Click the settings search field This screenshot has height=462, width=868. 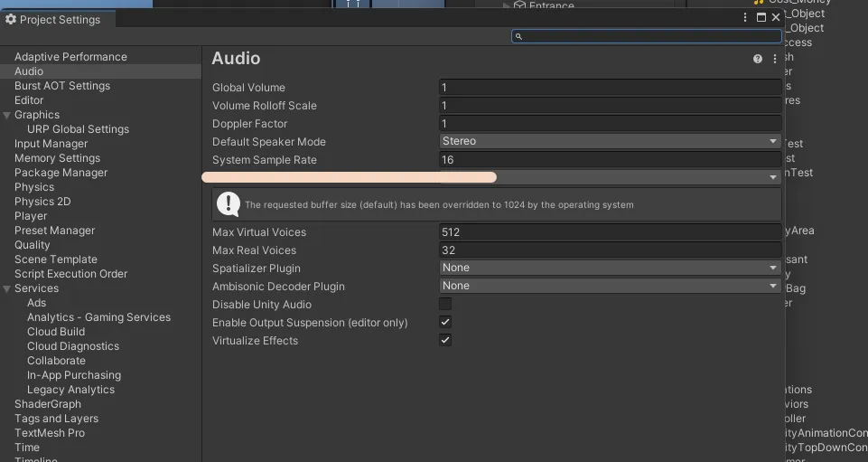(x=646, y=36)
